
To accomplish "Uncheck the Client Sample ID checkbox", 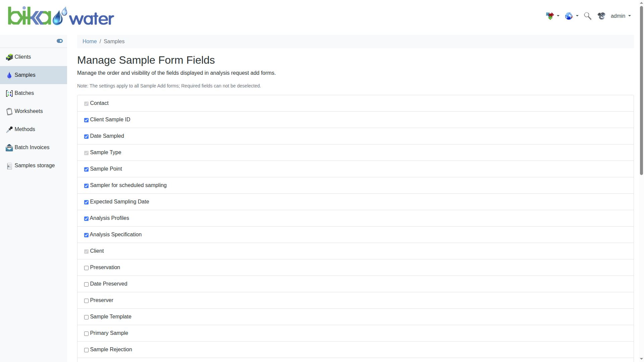I will 86,120.
